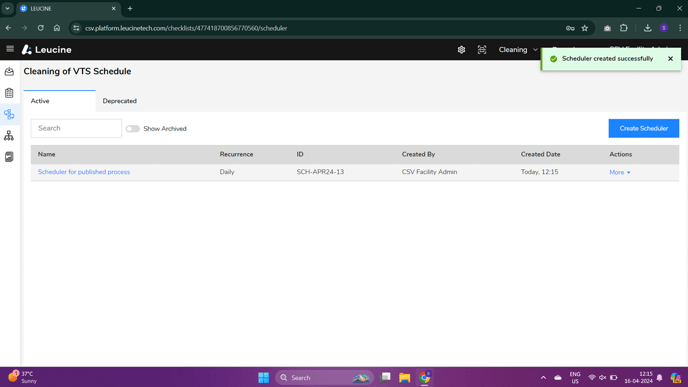Click the Name column header
The image size is (688, 387).
pos(47,154)
